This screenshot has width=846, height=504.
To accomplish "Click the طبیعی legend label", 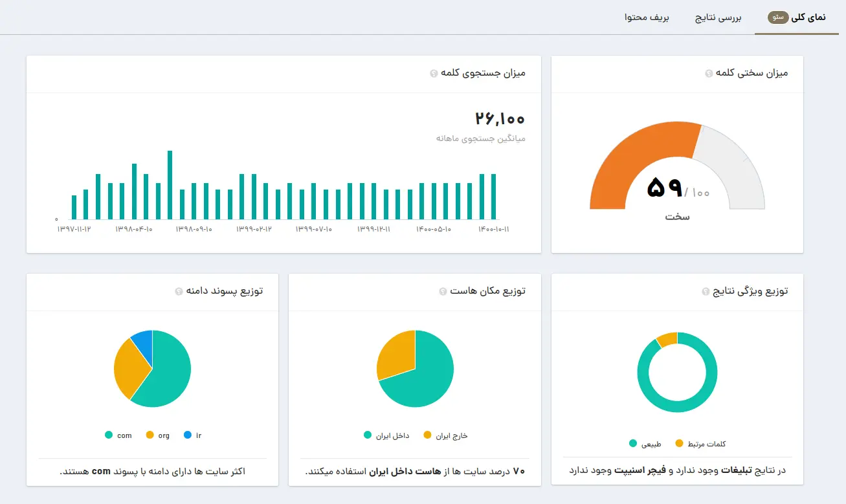I will 651,444.
